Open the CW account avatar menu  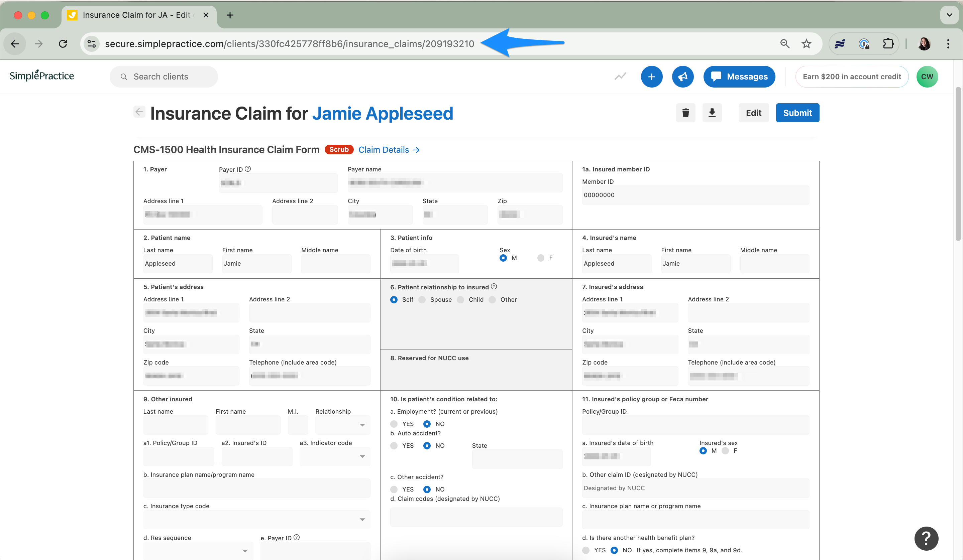(927, 77)
